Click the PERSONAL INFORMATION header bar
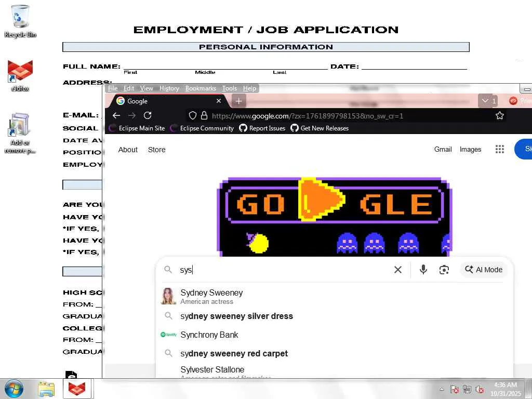 tap(266, 47)
